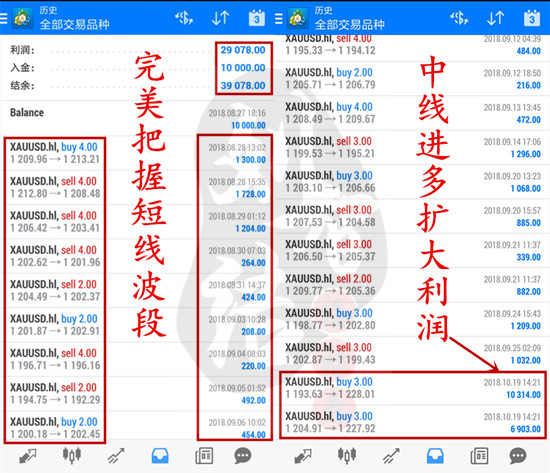Tap profit value 10 314.00

tap(523, 395)
